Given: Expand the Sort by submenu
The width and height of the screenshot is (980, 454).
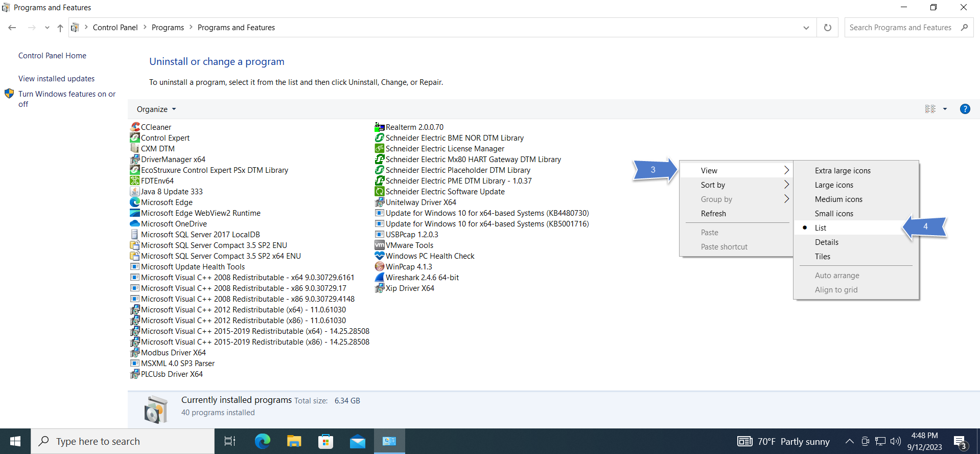Looking at the screenshot, I should (736, 185).
